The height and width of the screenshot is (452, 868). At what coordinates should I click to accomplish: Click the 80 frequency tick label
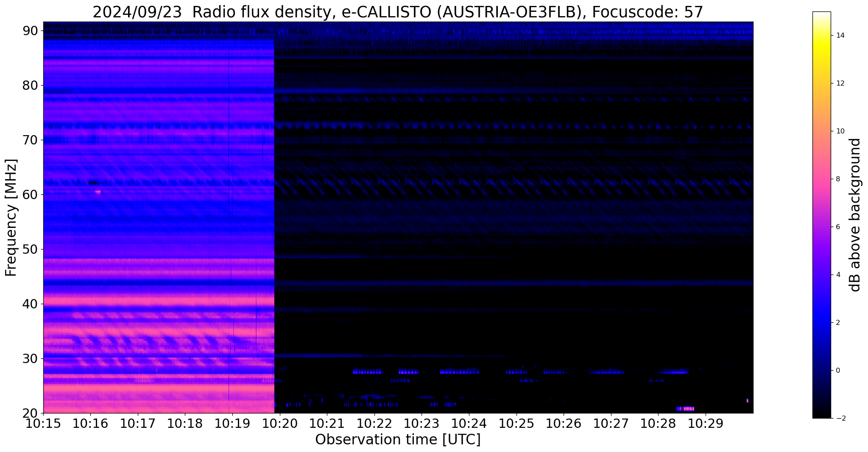[x=31, y=85]
